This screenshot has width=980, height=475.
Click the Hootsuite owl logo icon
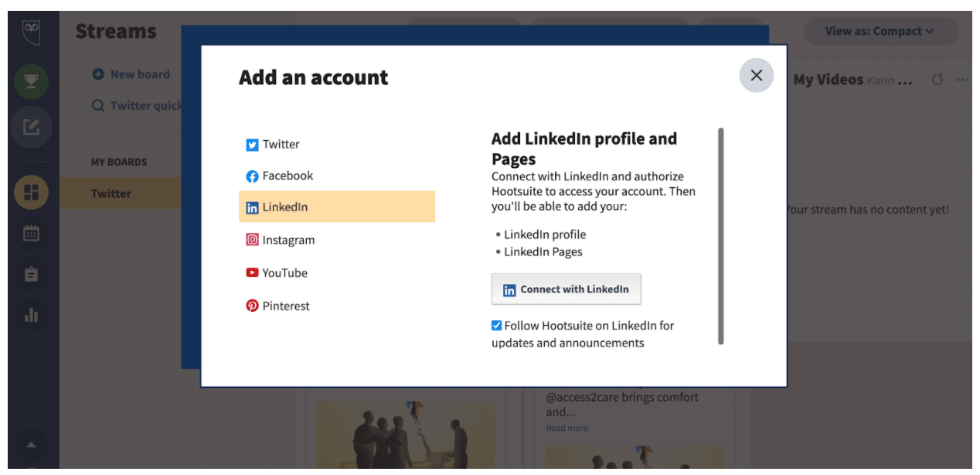click(x=32, y=32)
